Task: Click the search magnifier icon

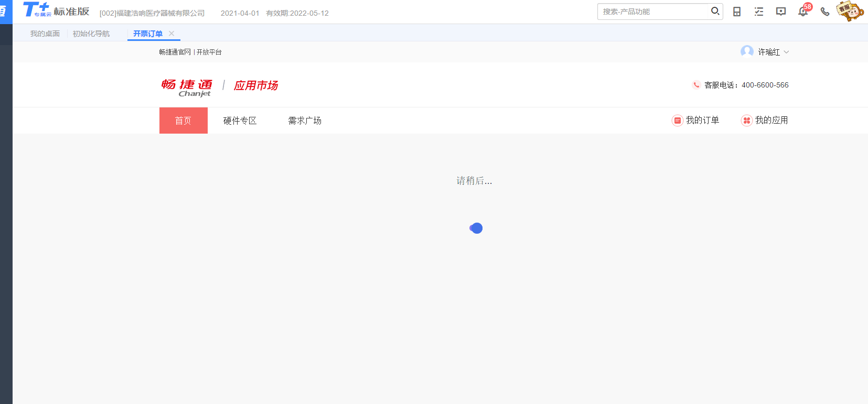Action: [x=715, y=11]
